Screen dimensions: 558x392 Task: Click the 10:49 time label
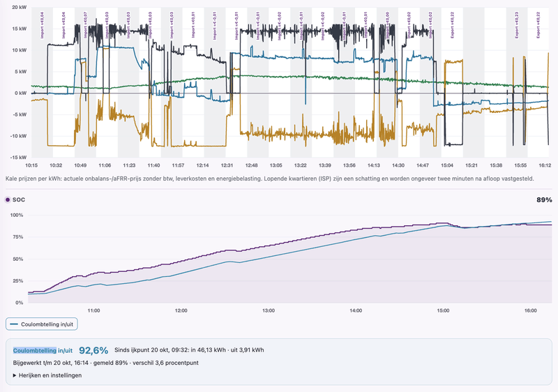point(80,165)
